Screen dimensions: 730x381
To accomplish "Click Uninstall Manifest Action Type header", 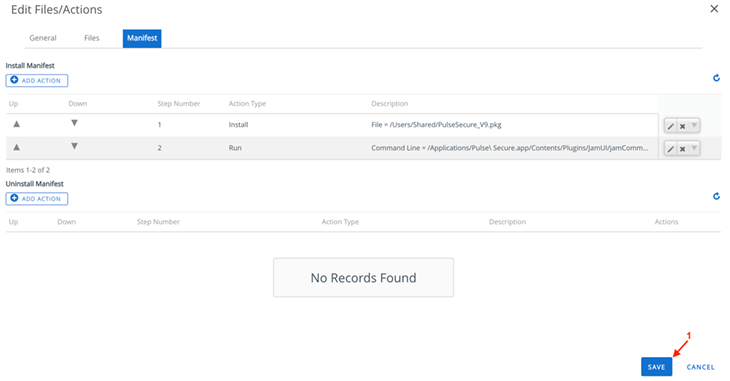I will pyautogui.click(x=340, y=222).
